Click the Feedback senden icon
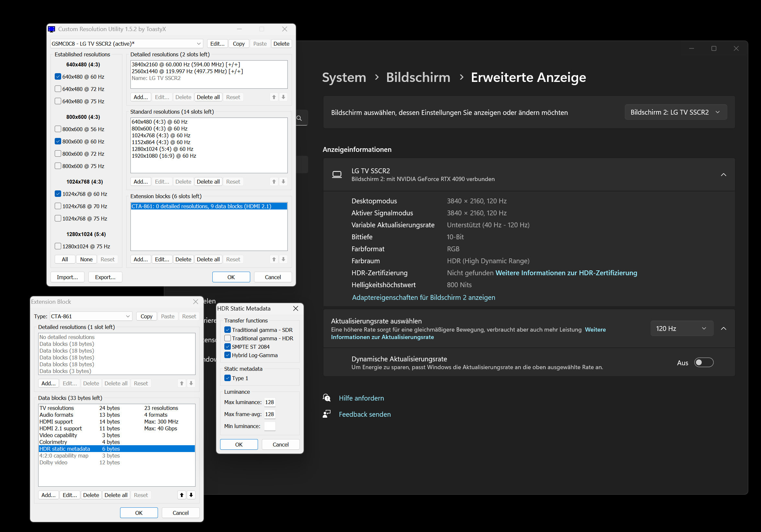The image size is (761, 532). (x=327, y=414)
